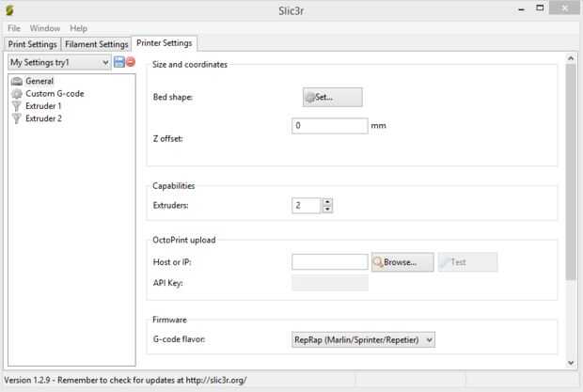Click the Slic3r app icon in title bar
583x392 pixels.
tap(10, 10)
